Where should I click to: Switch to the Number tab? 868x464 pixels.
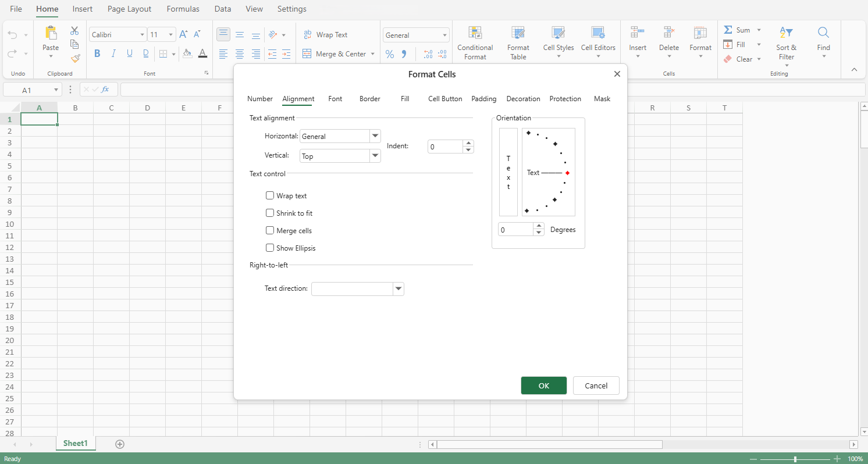tap(260, 99)
